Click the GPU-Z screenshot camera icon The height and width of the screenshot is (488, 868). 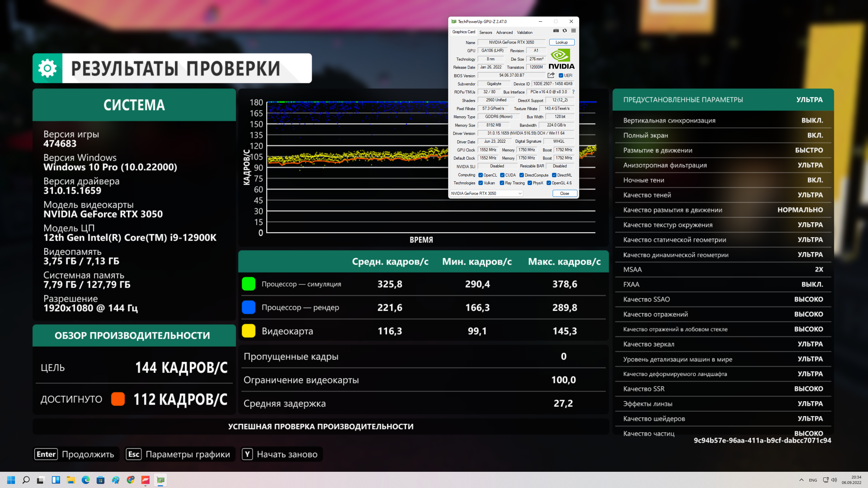[556, 31]
